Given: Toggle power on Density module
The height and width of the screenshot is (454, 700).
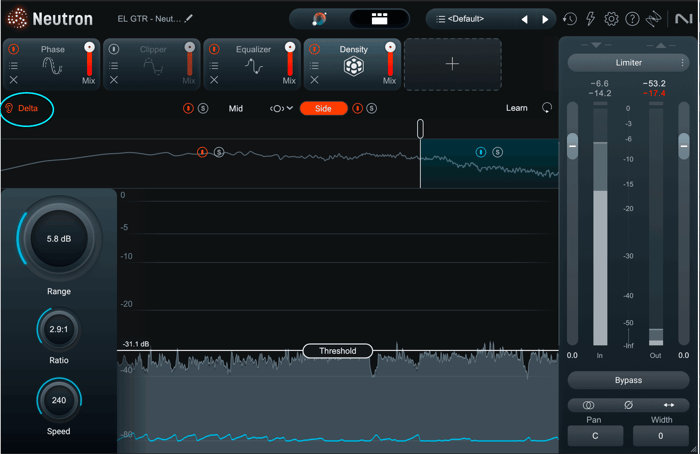Looking at the screenshot, I should 314,49.
